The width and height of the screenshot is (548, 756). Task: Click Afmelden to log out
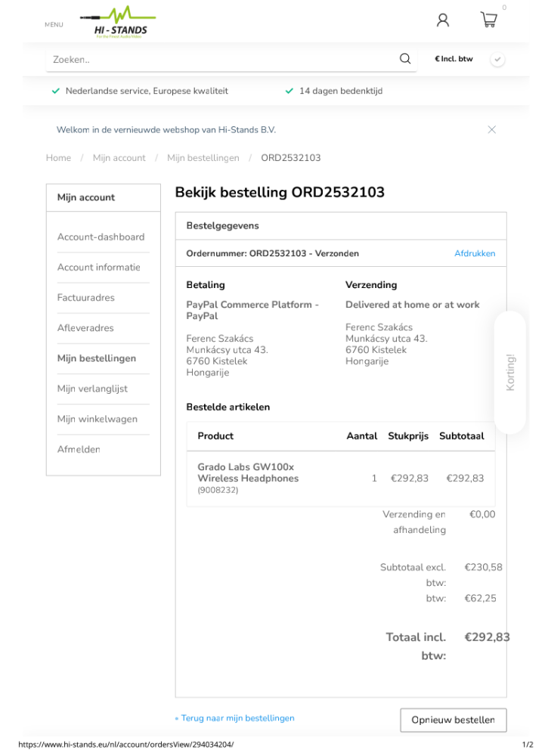click(x=79, y=449)
